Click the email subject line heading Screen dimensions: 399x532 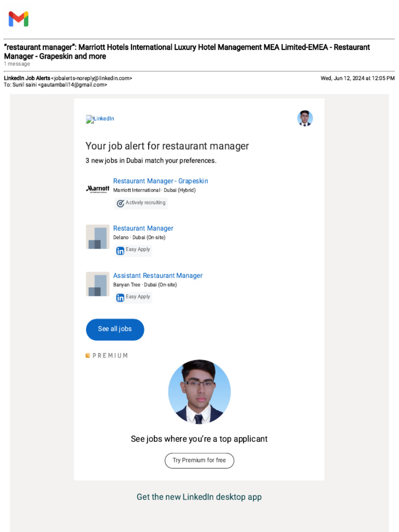pos(187,51)
